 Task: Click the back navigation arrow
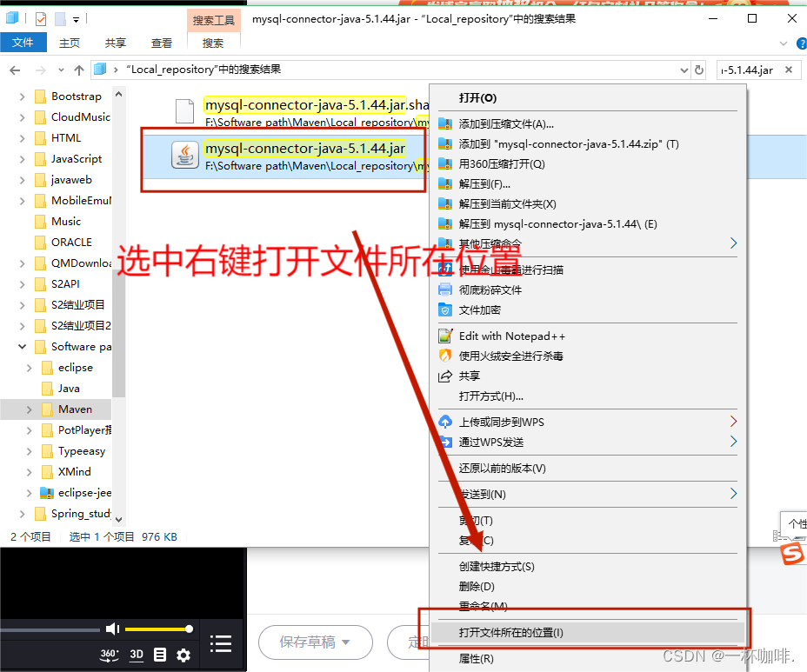click(x=15, y=70)
